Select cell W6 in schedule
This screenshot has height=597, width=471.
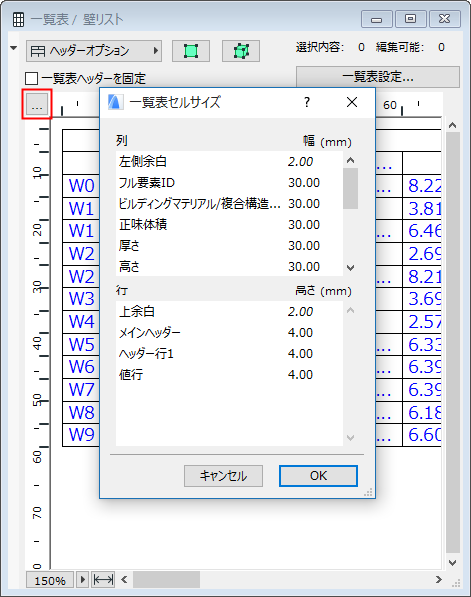point(81,367)
